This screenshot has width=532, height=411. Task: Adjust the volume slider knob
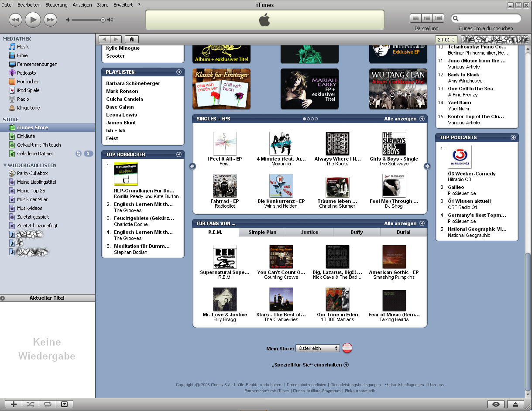click(103, 20)
